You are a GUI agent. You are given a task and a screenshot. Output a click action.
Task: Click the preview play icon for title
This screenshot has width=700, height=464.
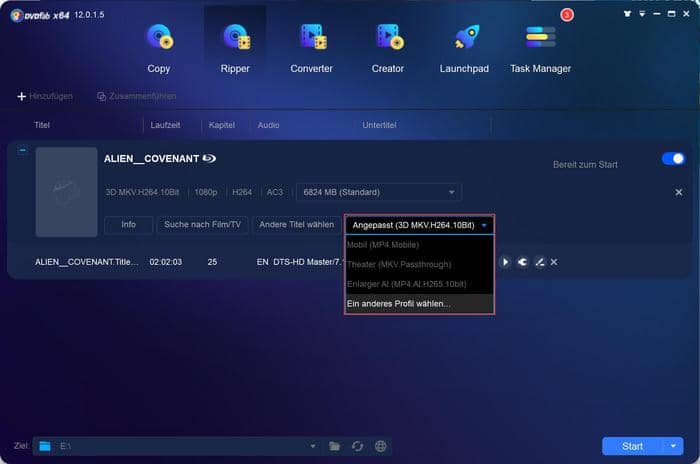[x=505, y=262]
